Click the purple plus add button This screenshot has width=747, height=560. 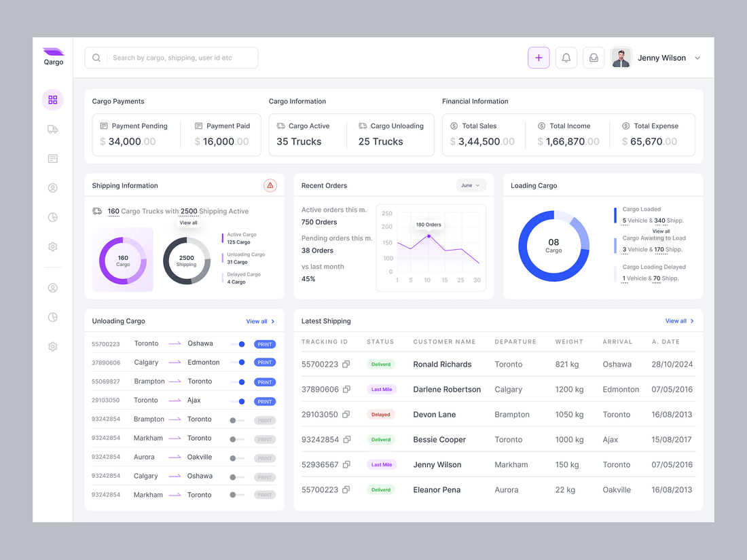pyautogui.click(x=539, y=58)
